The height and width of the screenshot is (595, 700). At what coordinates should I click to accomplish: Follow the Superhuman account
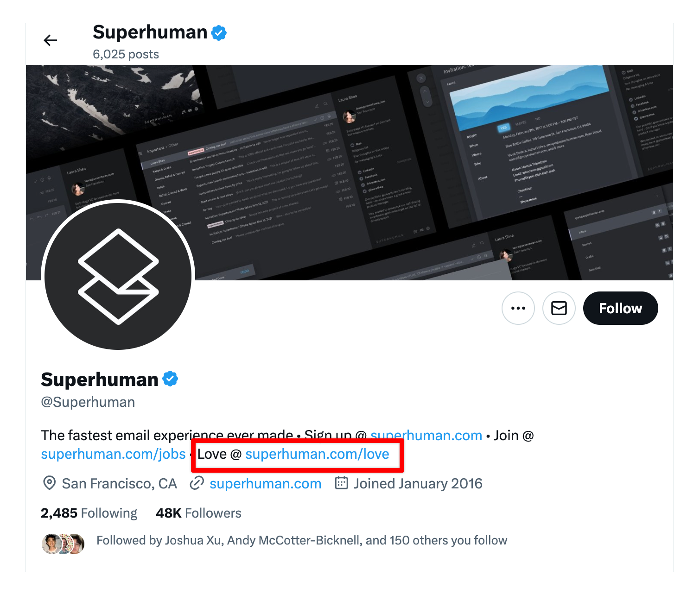[x=620, y=308]
